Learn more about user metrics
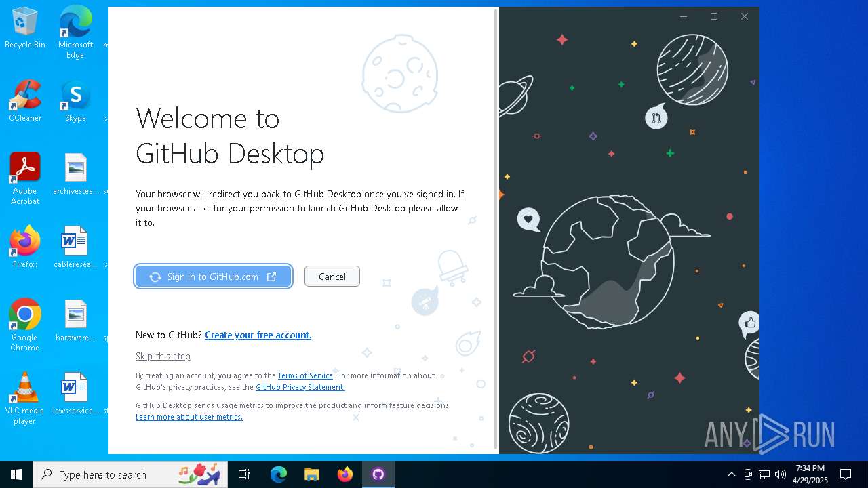Viewport: 868px width, 488px height. tap(189, 417)
